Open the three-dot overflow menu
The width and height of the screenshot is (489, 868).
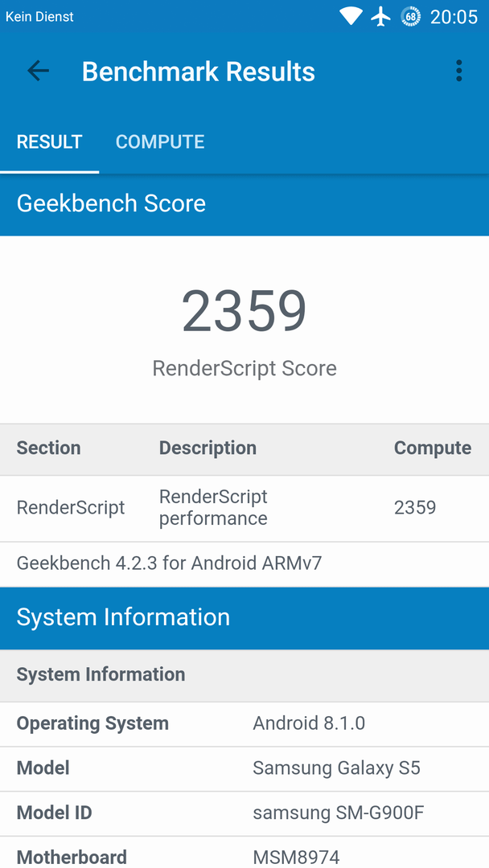click(458, 72)
